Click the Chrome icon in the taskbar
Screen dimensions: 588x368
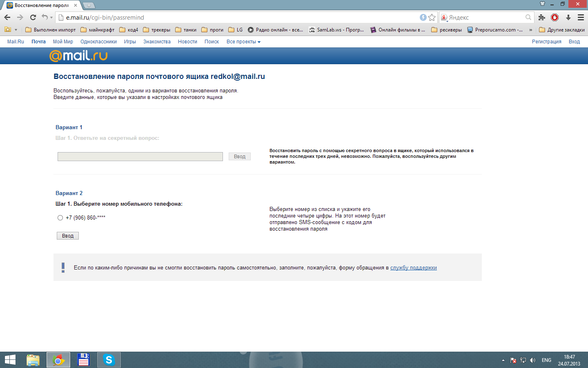click(58, 360)
